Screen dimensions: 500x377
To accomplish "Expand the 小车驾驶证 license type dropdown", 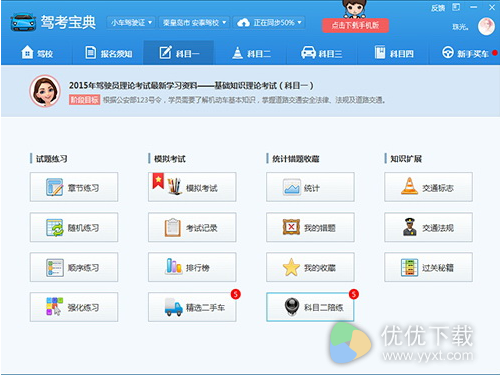I will (131, 22).
